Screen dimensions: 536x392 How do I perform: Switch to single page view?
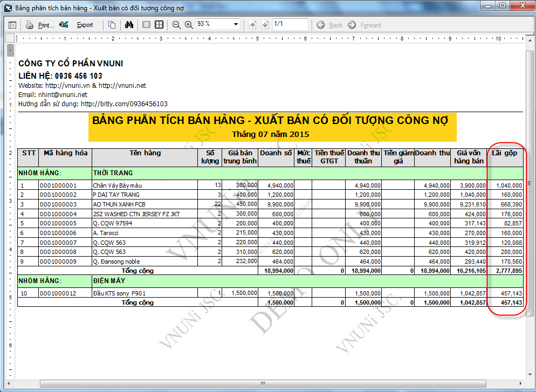(146, 25)
